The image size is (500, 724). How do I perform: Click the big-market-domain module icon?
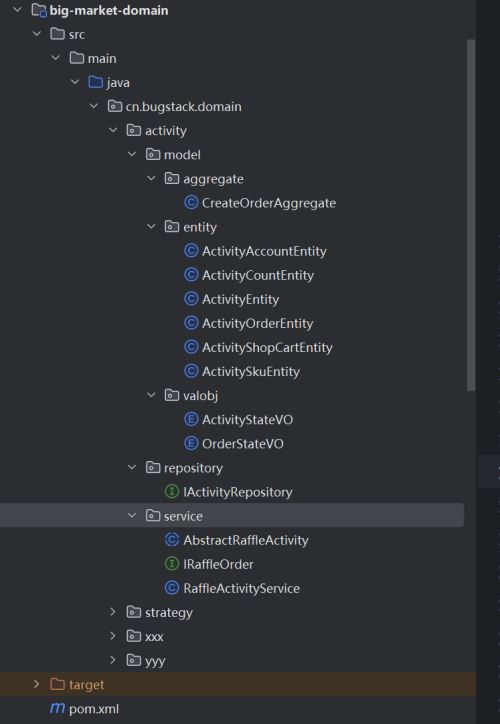pos(39,10)
